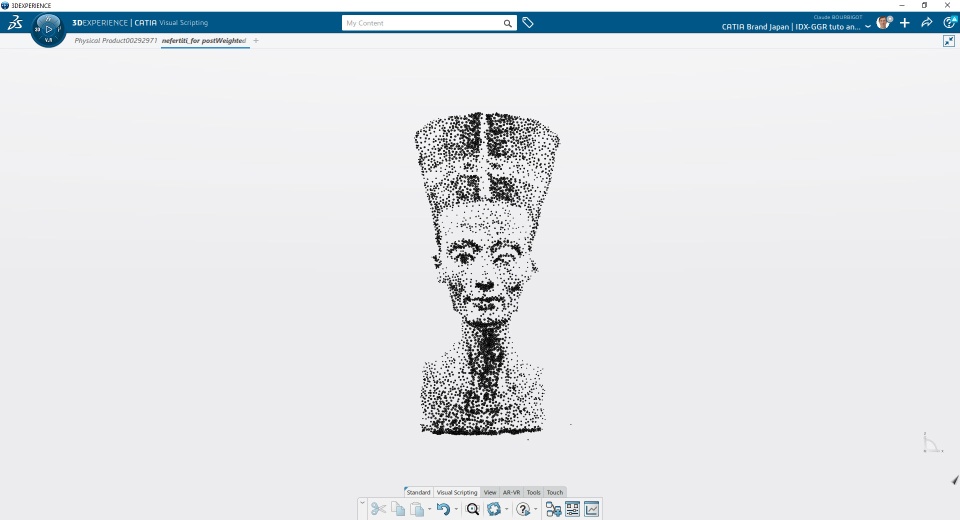Click the graph nodes import icon
The image size is (960, 520).
pyautogui.click(x=553, y=509)
